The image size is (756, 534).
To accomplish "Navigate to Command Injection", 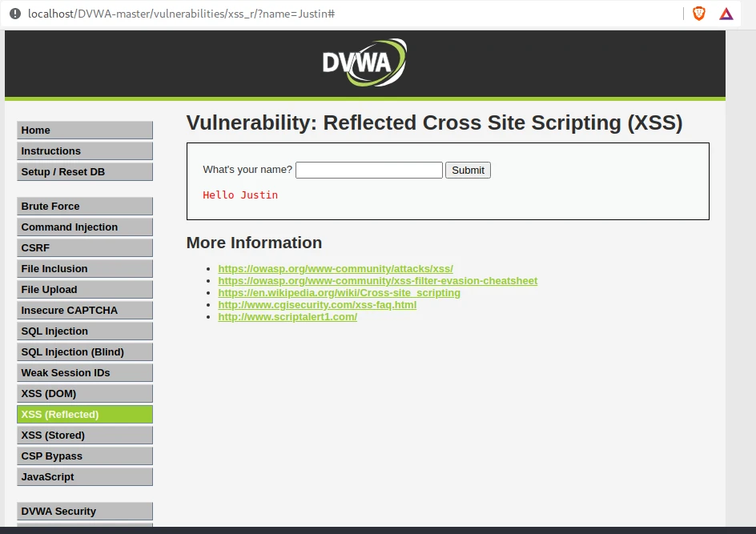I will (x=84, y=227).
